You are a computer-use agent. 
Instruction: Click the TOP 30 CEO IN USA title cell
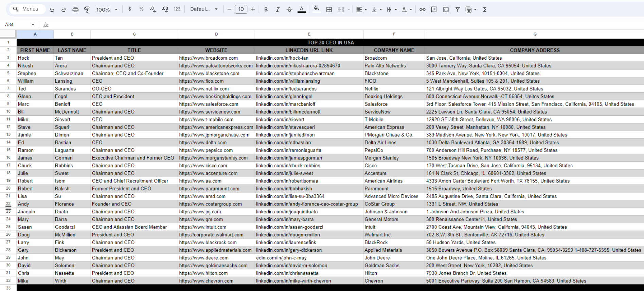tap(330, 42)
